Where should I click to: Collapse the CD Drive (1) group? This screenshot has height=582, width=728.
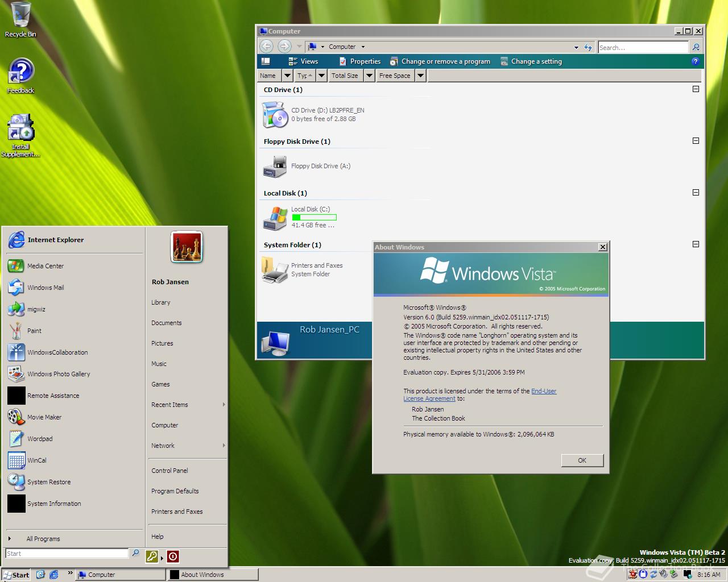pos(696,89)
